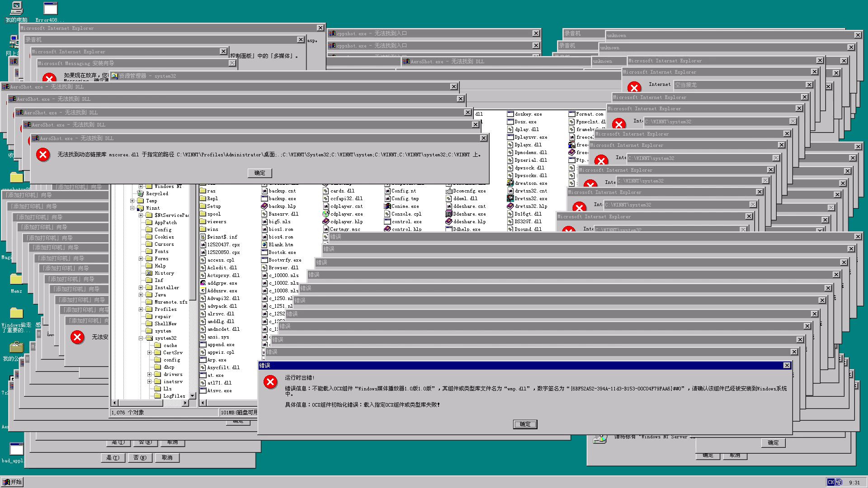868x488 pixels.
Task: Click the backup.hlp help file icon
Action: pos(264,206)
